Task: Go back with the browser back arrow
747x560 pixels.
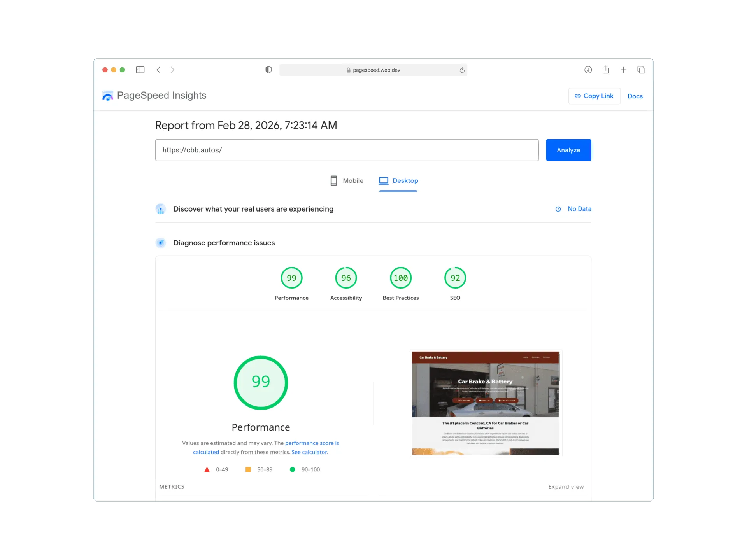Action: pos(158,70)
